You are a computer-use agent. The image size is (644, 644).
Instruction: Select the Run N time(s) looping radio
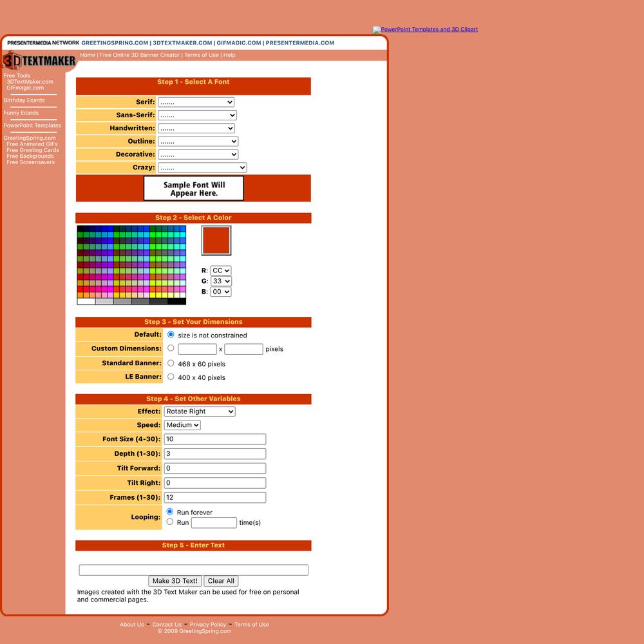pos(170,522)
